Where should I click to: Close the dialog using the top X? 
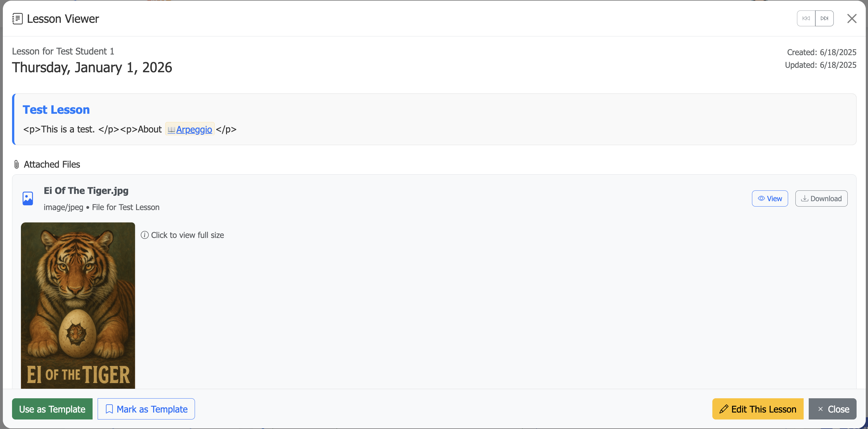click(852, 18)
